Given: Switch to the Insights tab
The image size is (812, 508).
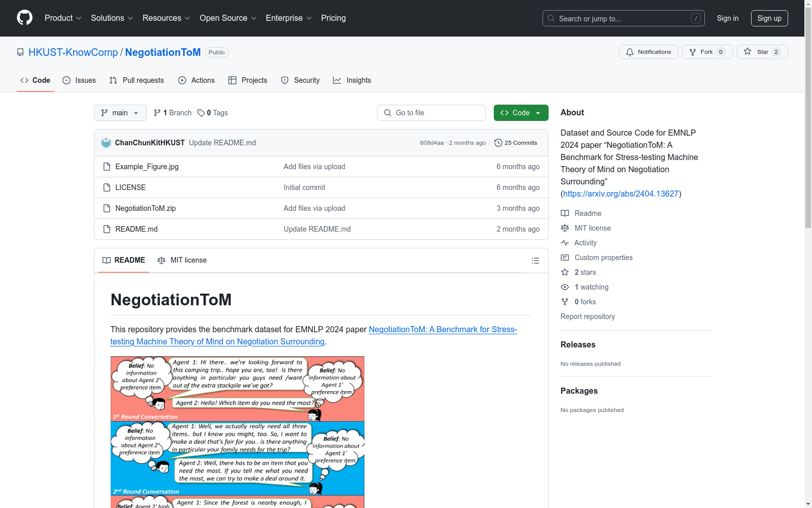Looking at the screenshot, I should click(x=352, y=80).
